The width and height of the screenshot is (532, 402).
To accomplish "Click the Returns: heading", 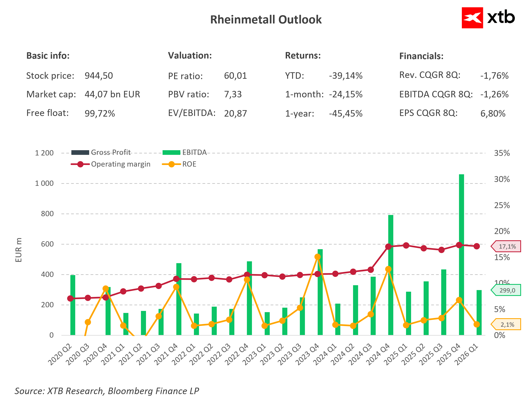I will tap(303, 56).
